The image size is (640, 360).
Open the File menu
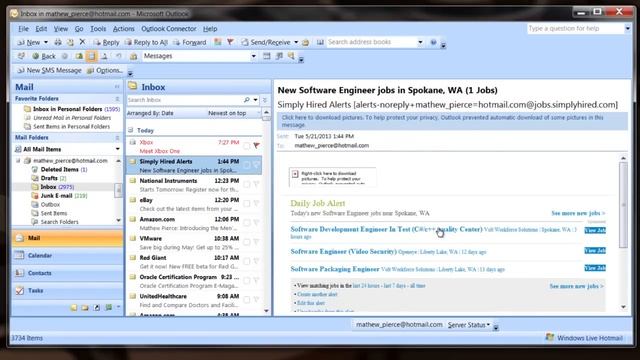pos(23,29)
